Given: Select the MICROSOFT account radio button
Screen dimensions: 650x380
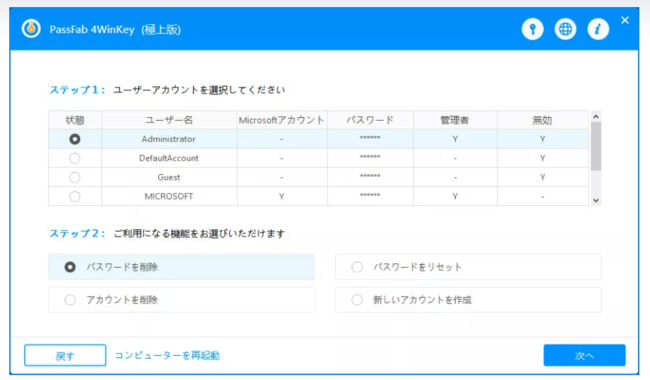Looking at the screenshot, I should coord(75,196).
